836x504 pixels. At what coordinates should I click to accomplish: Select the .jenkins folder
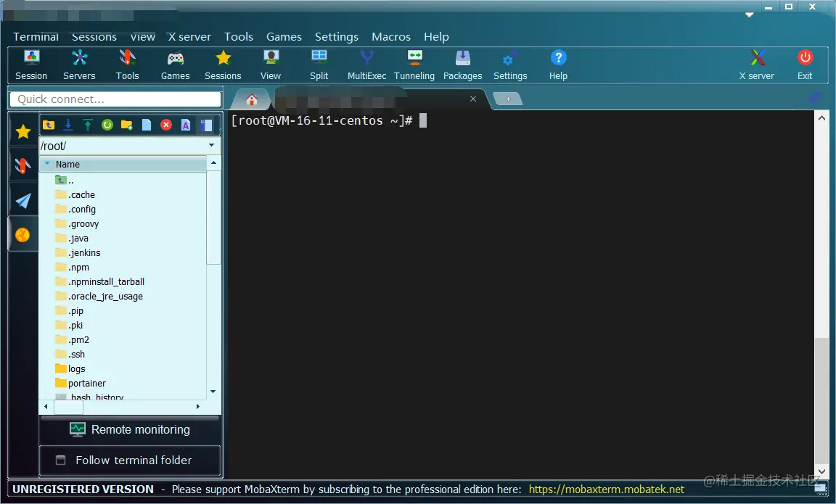pos(78,252)
